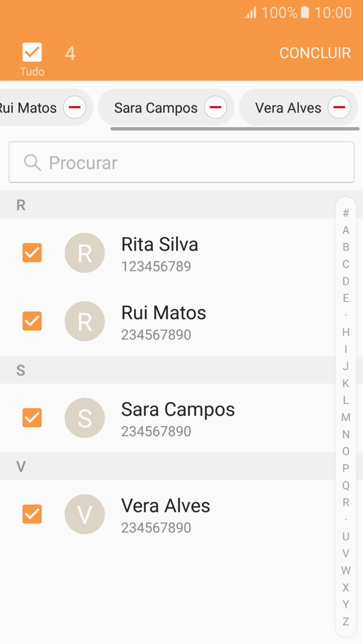This screenshot has height=644, width=363.
Task: Uncheck Rita Silva's selection checkbox
Action: 32,253
